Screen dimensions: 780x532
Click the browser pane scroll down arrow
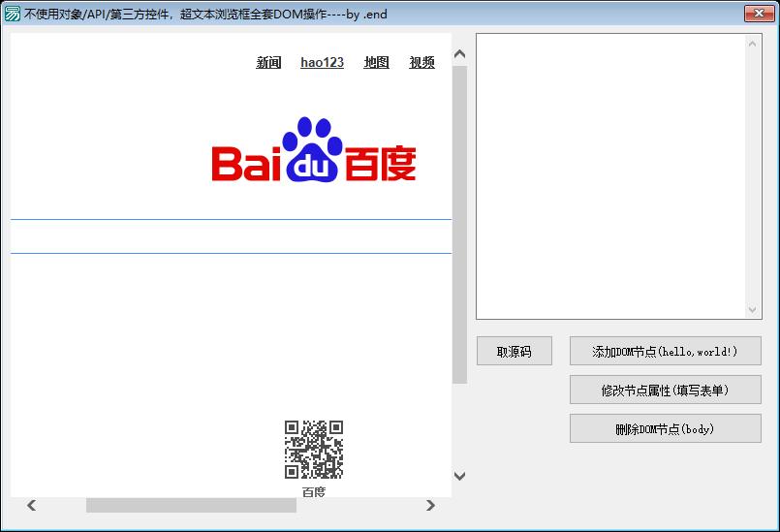click(x=459, y=476)
